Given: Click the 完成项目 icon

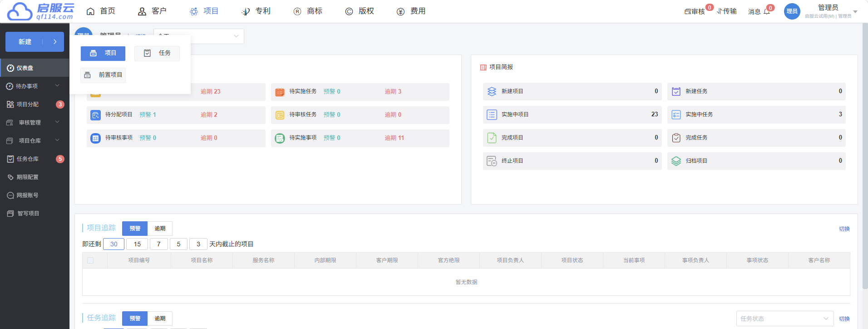Looking at the screenshot, I should point(492,138).
